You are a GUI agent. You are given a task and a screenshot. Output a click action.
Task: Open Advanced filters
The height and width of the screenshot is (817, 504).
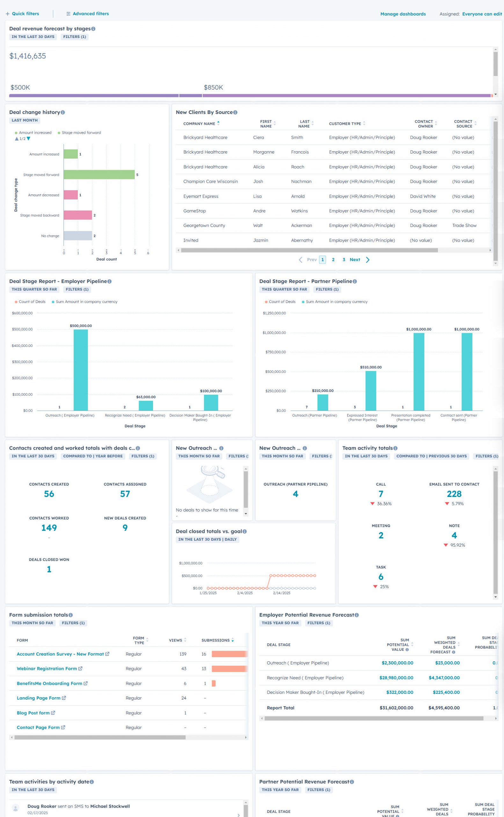click(87, 14)
